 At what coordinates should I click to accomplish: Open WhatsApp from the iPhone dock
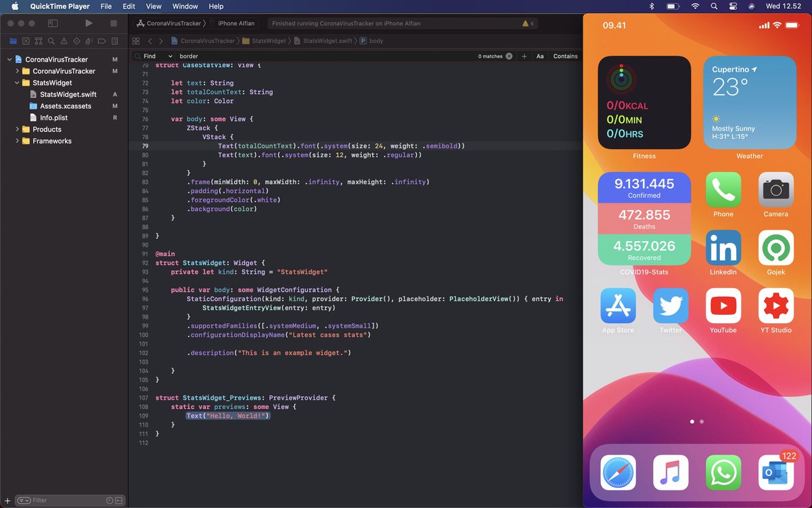(723, 473)
